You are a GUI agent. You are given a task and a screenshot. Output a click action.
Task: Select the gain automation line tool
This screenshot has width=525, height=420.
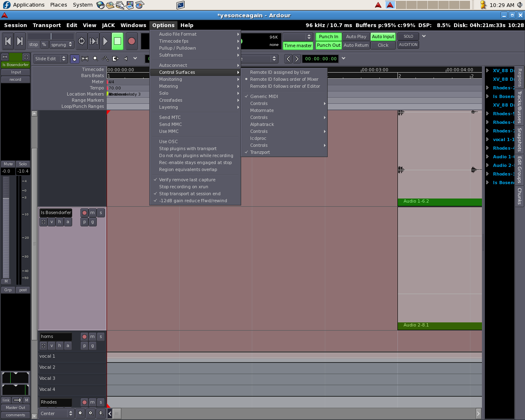(x=105, y=59)
